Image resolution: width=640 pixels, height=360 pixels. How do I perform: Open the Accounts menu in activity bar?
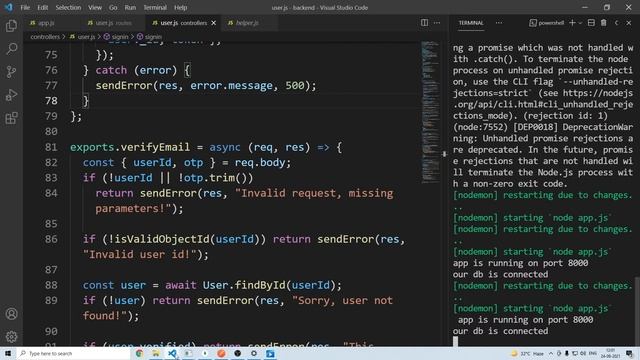pyautogui.click(x=11, y=314)
